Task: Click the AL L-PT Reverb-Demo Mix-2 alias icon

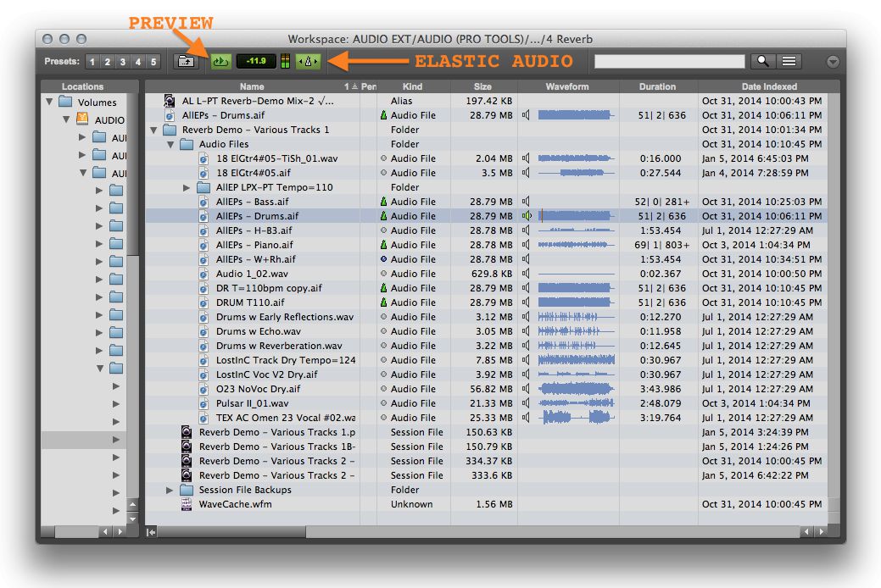Action: tap(170, 101)
